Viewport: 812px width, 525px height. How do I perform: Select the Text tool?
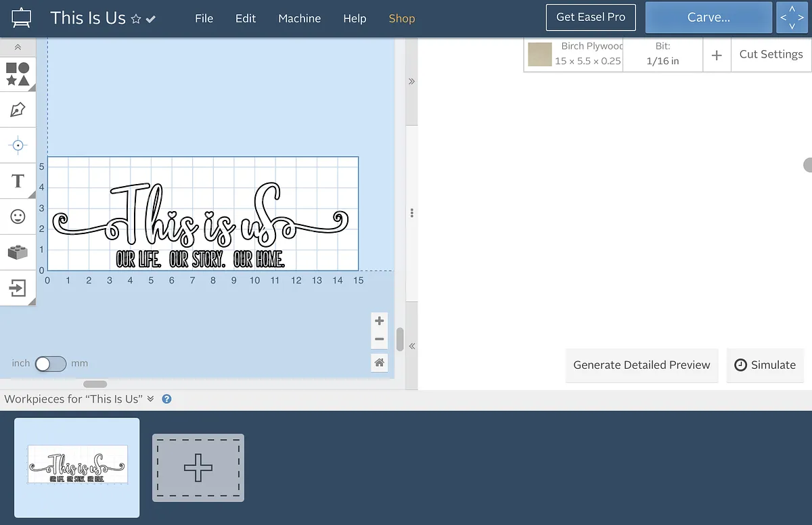pyautogui.click(x=18, y=181)
